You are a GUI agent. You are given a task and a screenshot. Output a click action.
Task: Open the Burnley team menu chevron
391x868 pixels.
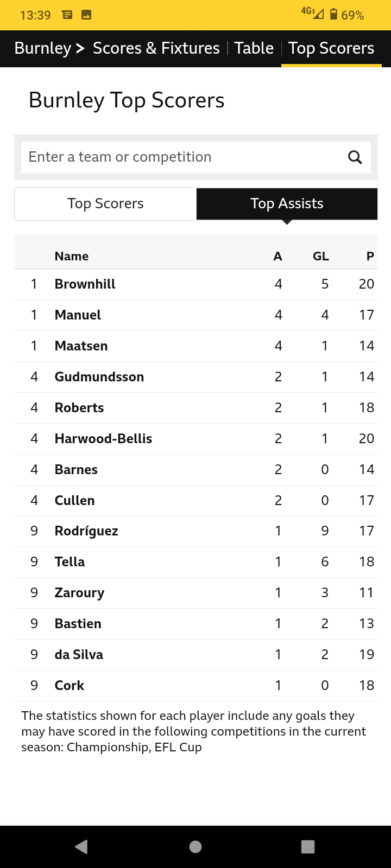pos(80,48)
